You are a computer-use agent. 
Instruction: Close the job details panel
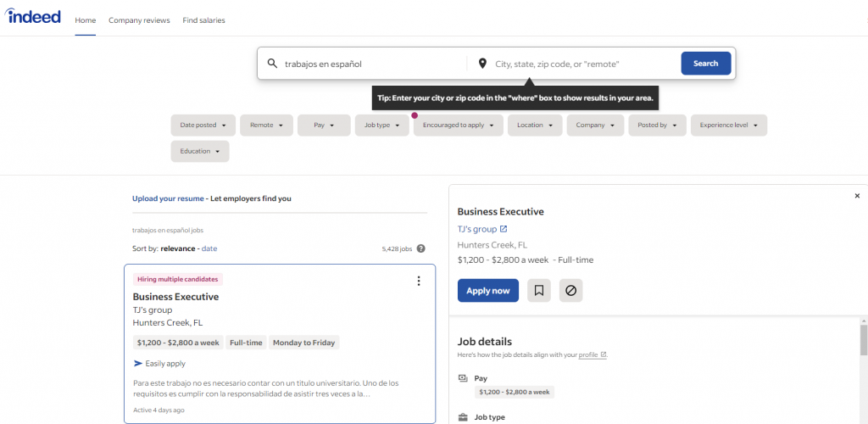tap(857, 196)
